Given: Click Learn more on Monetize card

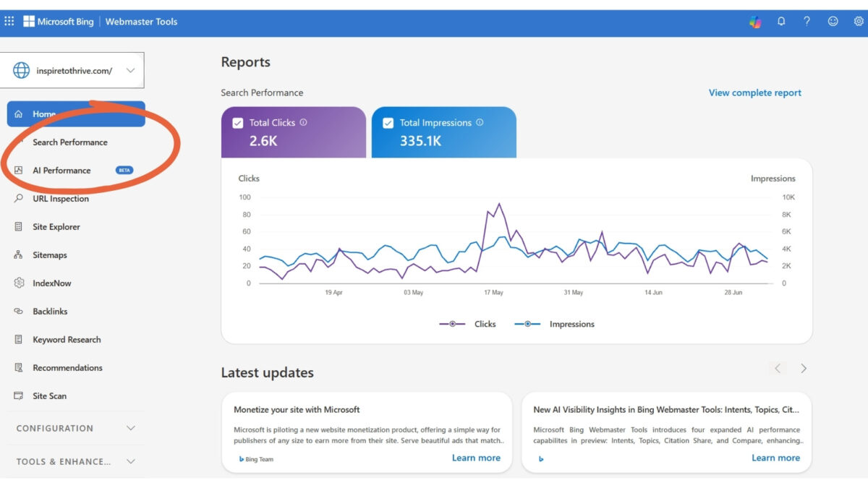Looking at the screenshot, I should 476,458.
